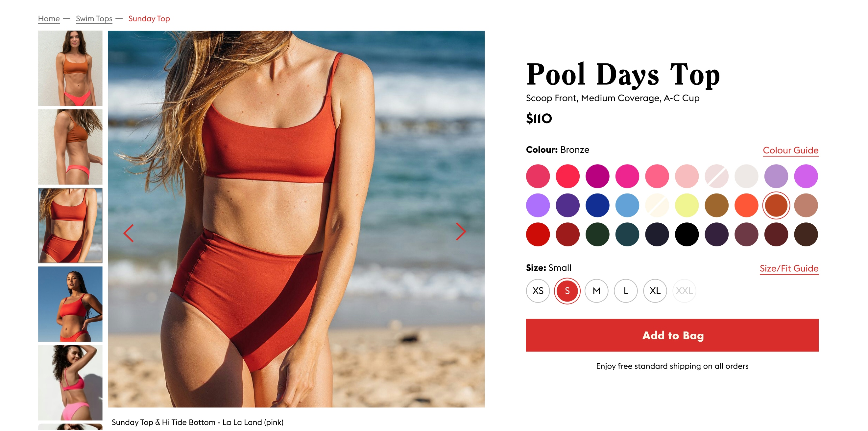This screenshot has width=868, height=431.
Task: Open pink bikini back view thumbnail
Action: tap(70, 383)
